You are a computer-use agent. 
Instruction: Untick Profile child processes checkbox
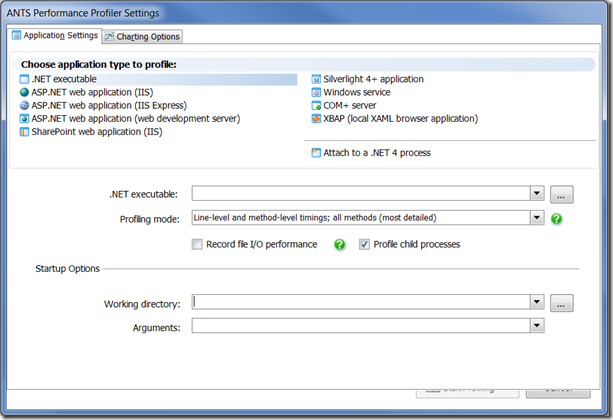[x=364, y=244]
